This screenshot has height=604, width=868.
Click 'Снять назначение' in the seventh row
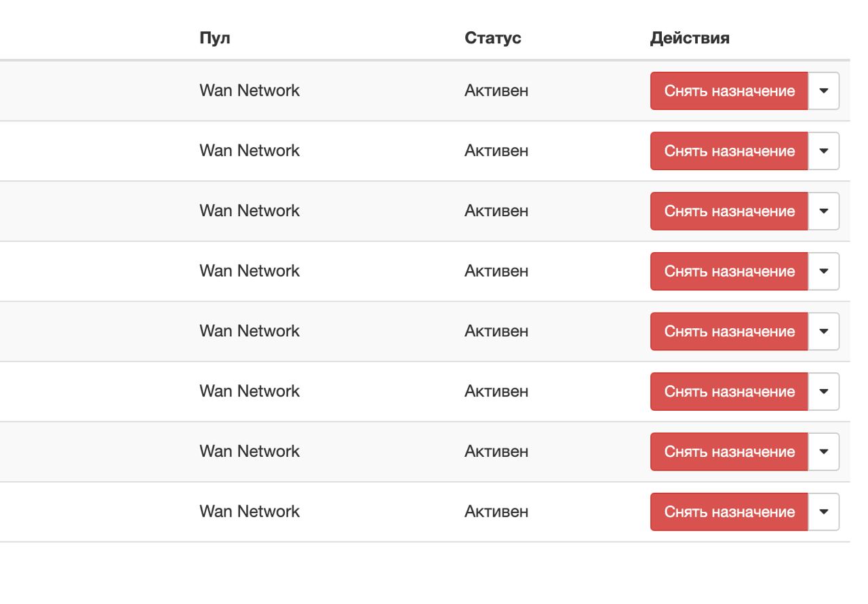click(729, 452)
